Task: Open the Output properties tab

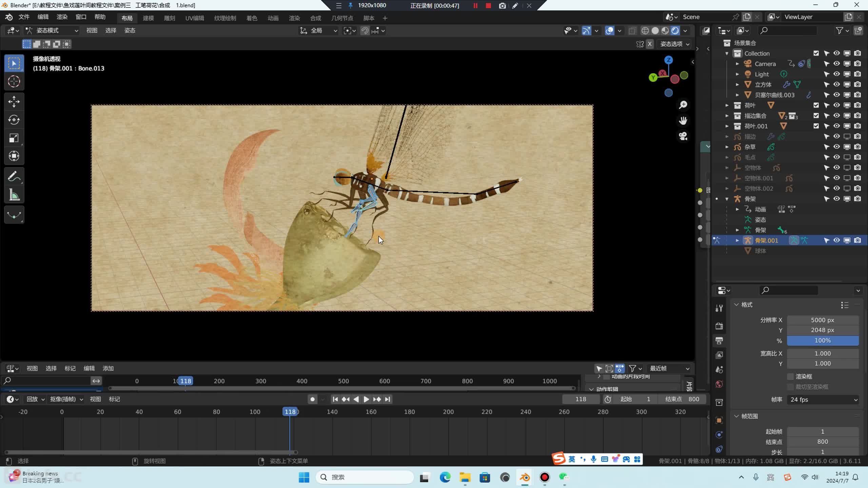Action: click(x=719, y=341)
